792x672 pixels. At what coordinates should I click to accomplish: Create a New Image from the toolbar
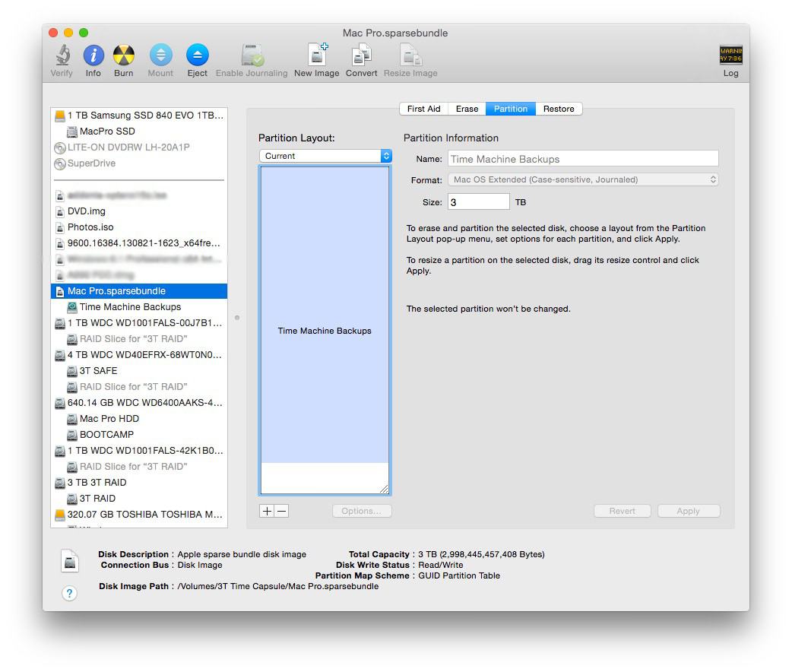click(x=317, y=55)
